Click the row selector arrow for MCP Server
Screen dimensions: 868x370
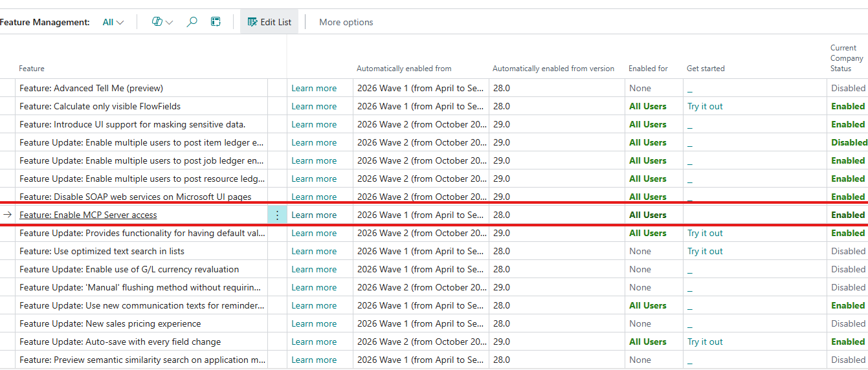(8, 215)
